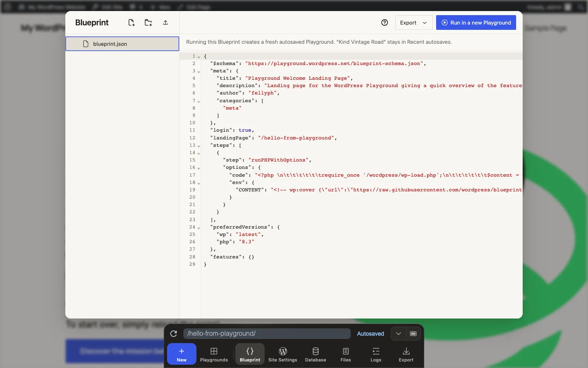Click the true value on line 11
Viewport: 588px width, 368px height.
pyautogui.click(x=245, y=130)
